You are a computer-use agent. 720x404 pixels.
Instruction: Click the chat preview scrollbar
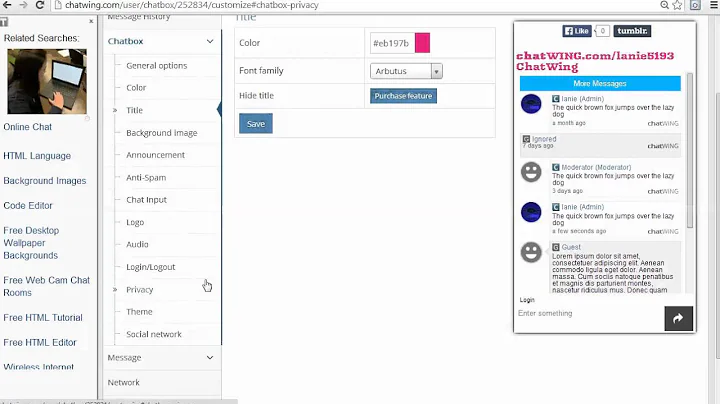point(690,150)
